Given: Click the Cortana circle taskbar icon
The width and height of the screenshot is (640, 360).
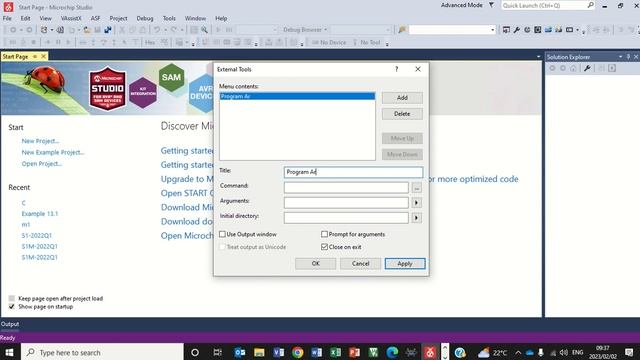Looking at the screenshot, I should [x=195, y=352].
